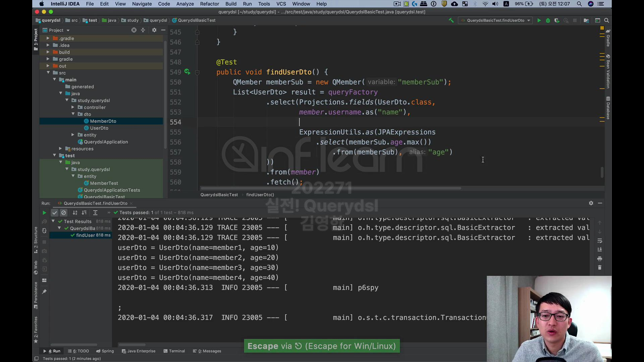Viewport: 644px width, 362px height.
Task: Print console output icon
Action: (600, 259)
